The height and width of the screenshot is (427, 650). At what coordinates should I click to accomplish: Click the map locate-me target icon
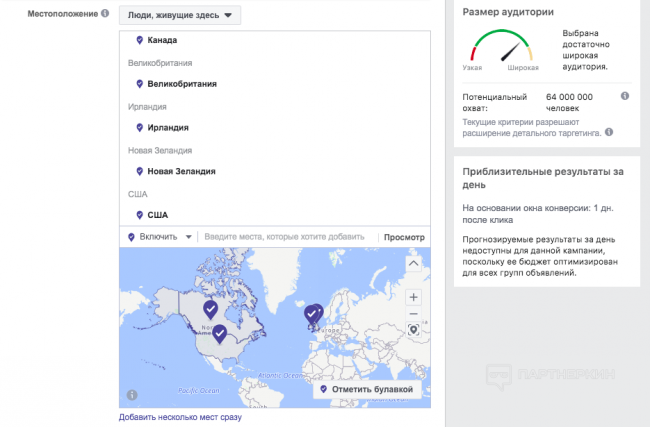[x=413, y=328]
